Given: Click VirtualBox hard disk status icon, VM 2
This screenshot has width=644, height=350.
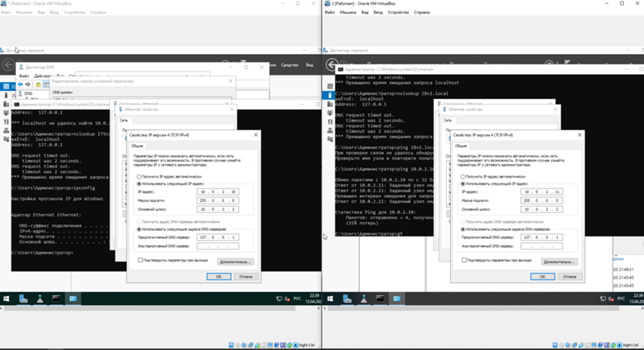Looking at the screenshot, I should pyautogui.click(x=555, y=345).
